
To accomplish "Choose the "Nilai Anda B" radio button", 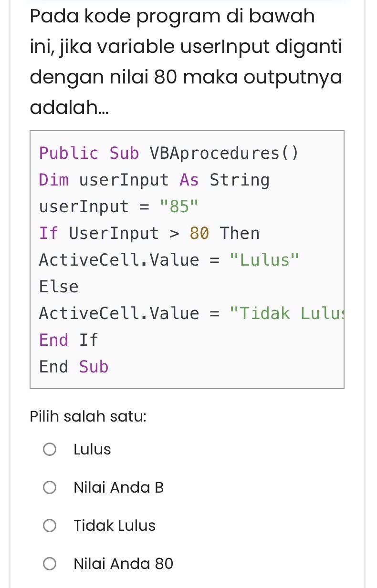I will (x=50, y=487).
